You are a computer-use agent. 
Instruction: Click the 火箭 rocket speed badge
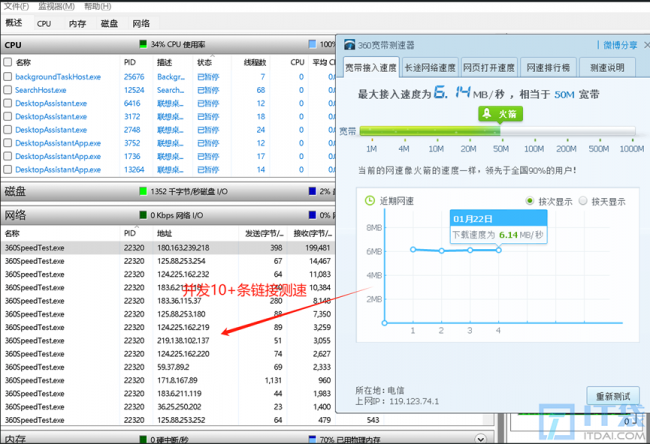[500, 114]
